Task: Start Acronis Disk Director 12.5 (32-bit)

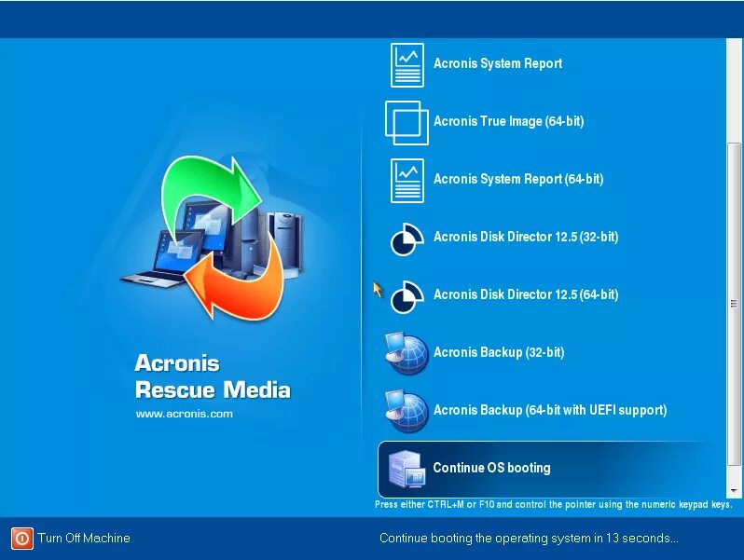Action: (526, 237)
